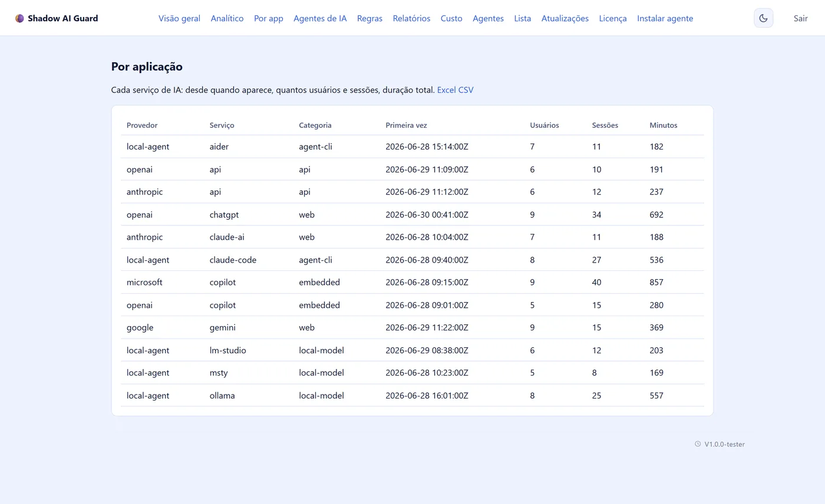Image resolution: width=825 pixels, height=504 pixels.
Task: Click the 27 sessions value
Action: (597, 260)
